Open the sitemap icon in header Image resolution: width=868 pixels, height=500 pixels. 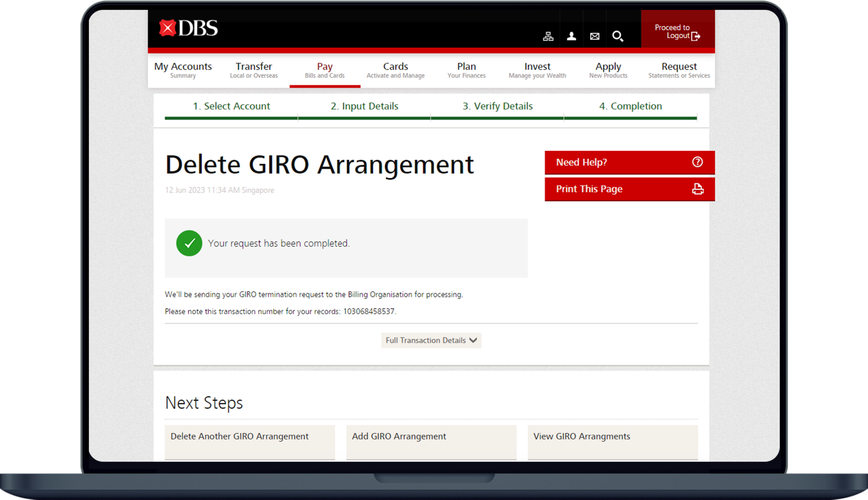pyautogui.click(x=548, y=36)
